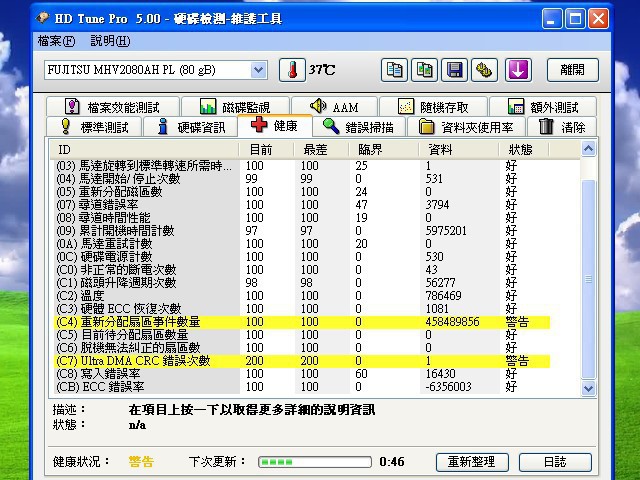Image resolution: width=640 pixels, height=480 pixels.
Task: Select the (CB) ECC 錯誤率 row
Action: tap(303, 387)
